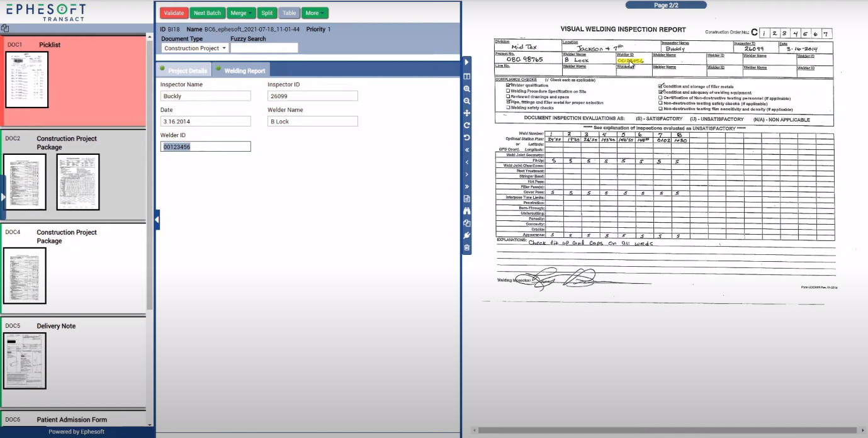Click the Picklist document title
This screenshot has height=438, width=868.
coord(50,45)
